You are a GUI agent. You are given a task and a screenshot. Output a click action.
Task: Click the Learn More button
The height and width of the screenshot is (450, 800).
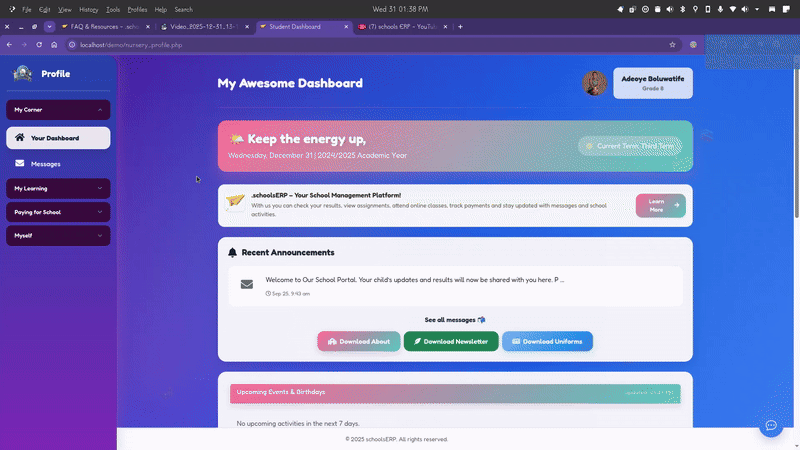coord(660,205)
